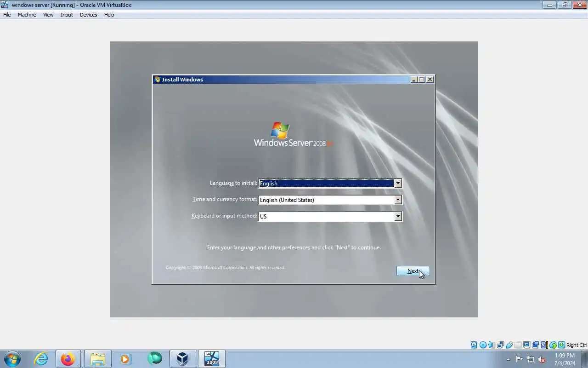Click the optical disk status icon
Viewport: 588px width, 368px height.
(483, 345)
